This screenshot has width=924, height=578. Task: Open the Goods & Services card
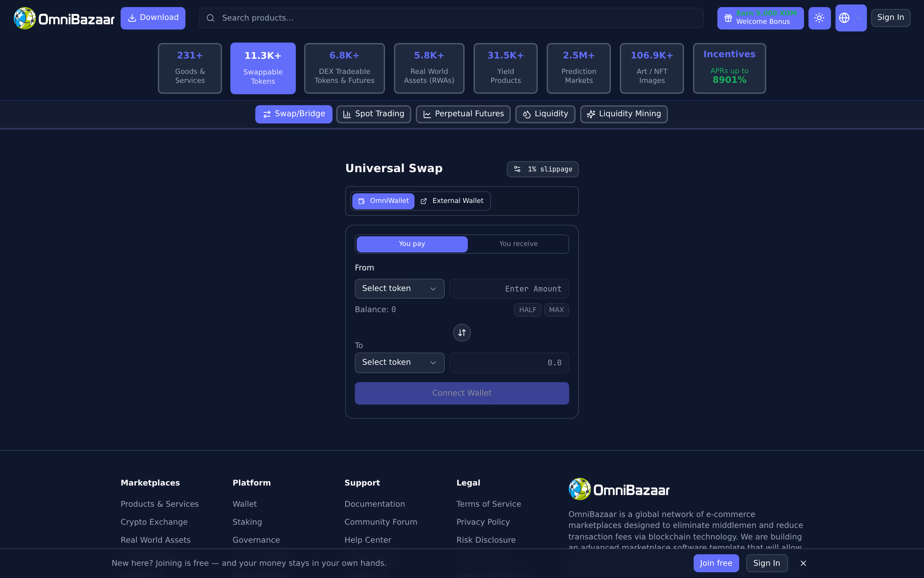(190, 68)
